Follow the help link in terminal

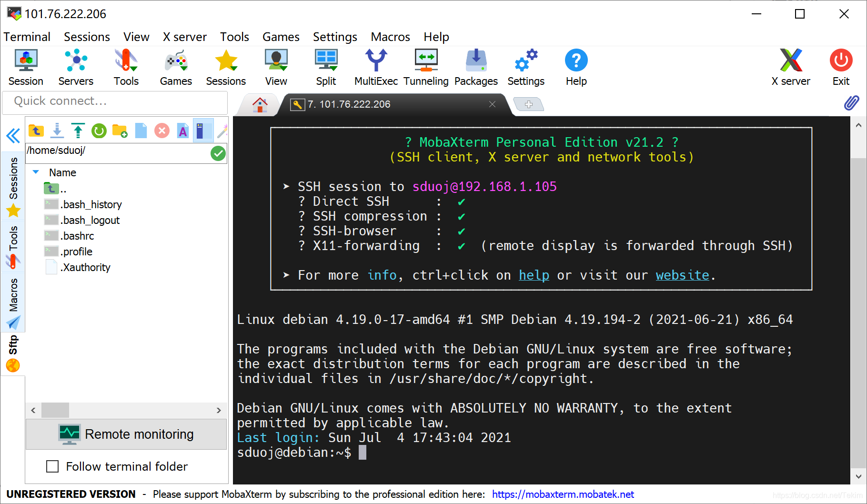[534, 275]
